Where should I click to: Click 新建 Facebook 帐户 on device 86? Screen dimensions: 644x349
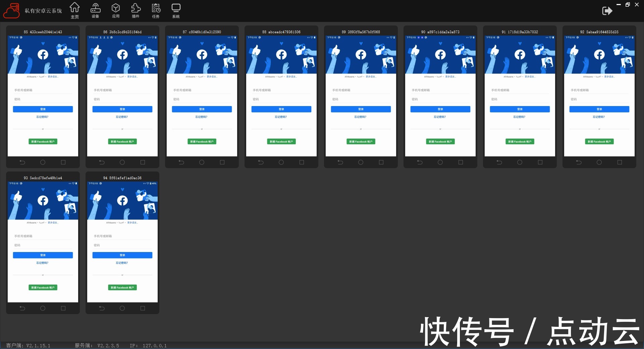click(122, 142)
